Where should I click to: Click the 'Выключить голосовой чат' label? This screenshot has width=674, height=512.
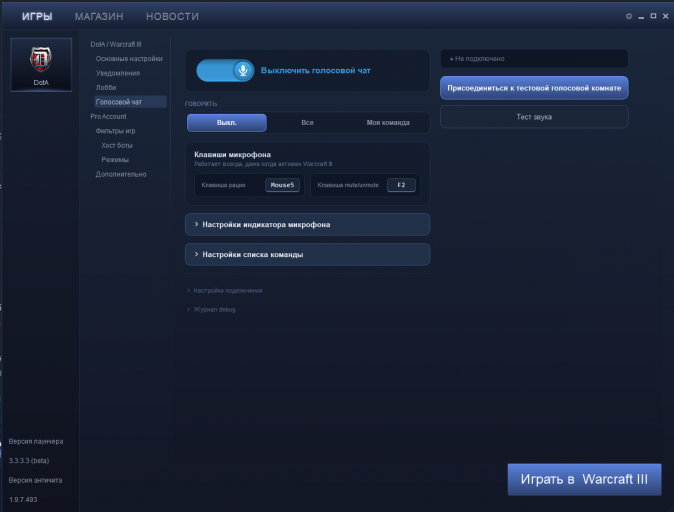[316, 71]
